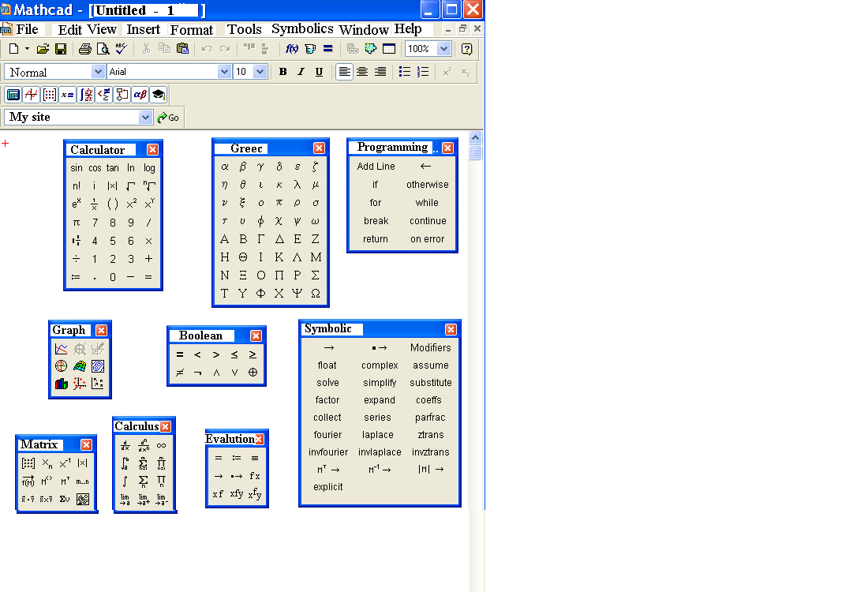Open the Format menu
Viewport: 868px width, 592px height.
pyautogui.click(x=192, y=30)
